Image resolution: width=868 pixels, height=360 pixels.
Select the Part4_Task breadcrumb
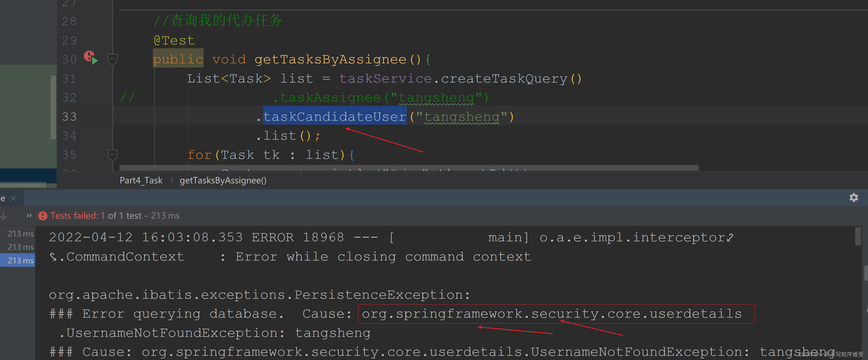click(141, 181)
